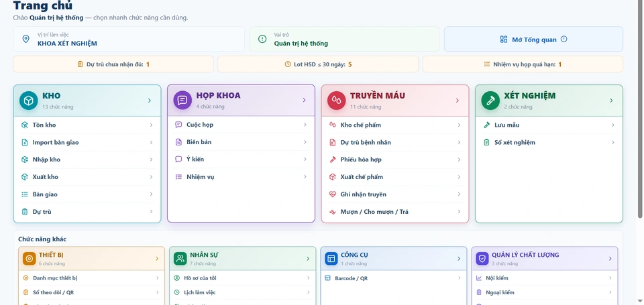Click the Lot HSD ≤ 30 ngày alert
This screenshot has height=305, width=644.
coord(318,64)
